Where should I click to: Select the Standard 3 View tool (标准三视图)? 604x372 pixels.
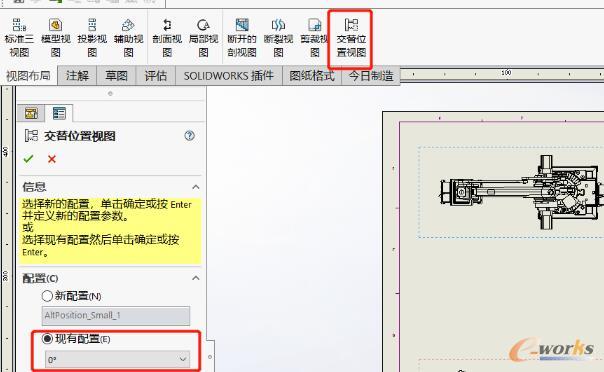(x=19, y=38)
